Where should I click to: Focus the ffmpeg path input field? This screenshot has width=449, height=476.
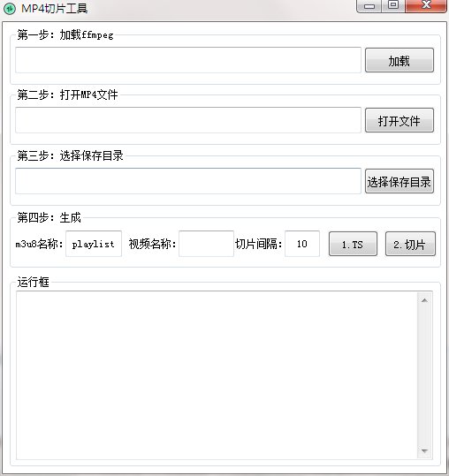(x=188, y=60)
